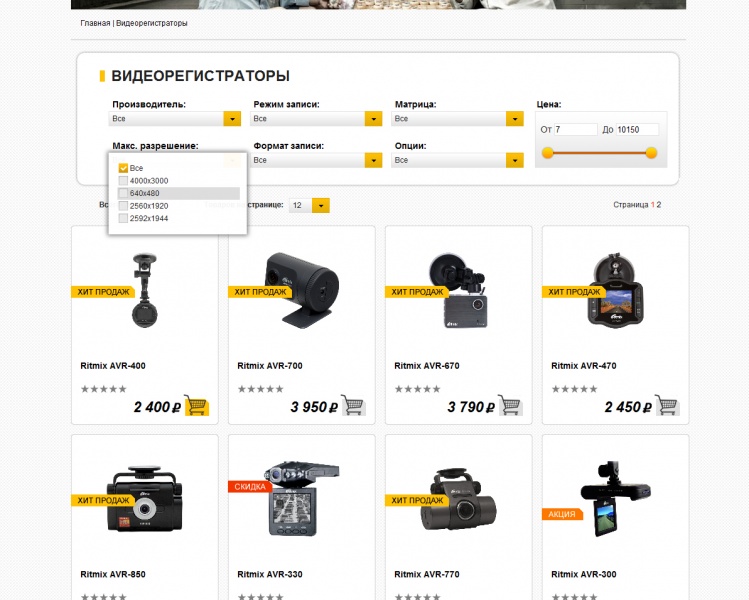This screenshot has height=600, width=749.
Task: Focus the От minimum price field
Action: 576,129
